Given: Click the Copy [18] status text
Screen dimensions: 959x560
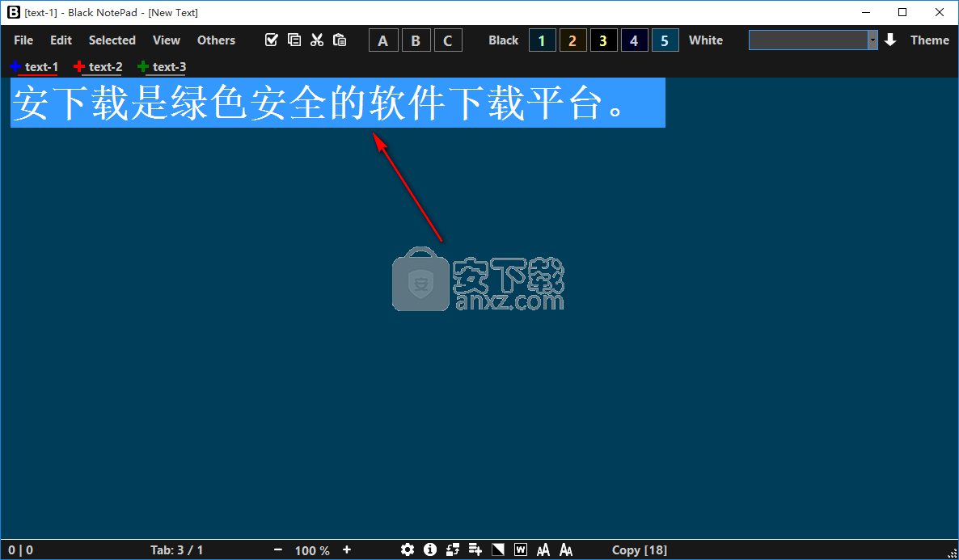Looking at the screenshot, I should click(639, 550).
